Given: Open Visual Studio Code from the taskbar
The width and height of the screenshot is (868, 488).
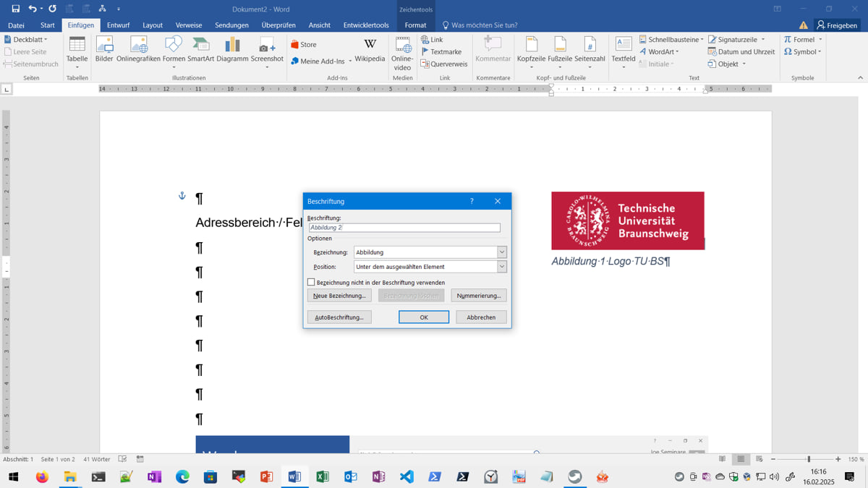Looking at the screenshot, I should [407, 476].
